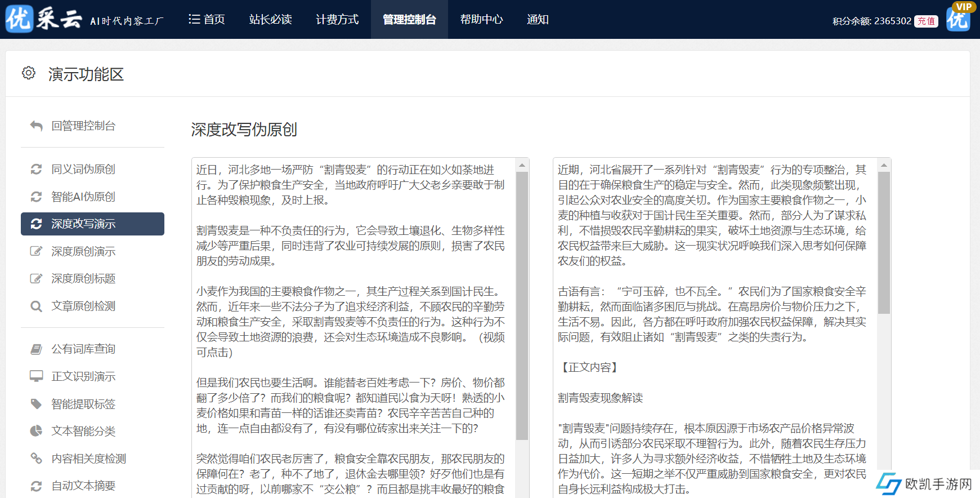The height and width of the screenshot is (498, 980).
Task: Open 公有词库查询 sidebar link
Action: click(83, 349)
